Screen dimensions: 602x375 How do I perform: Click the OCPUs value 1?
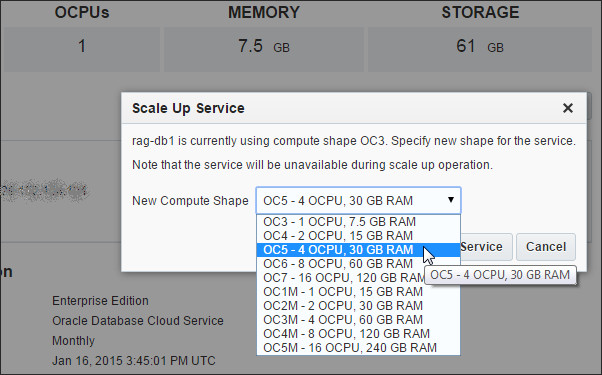[82, 46]
